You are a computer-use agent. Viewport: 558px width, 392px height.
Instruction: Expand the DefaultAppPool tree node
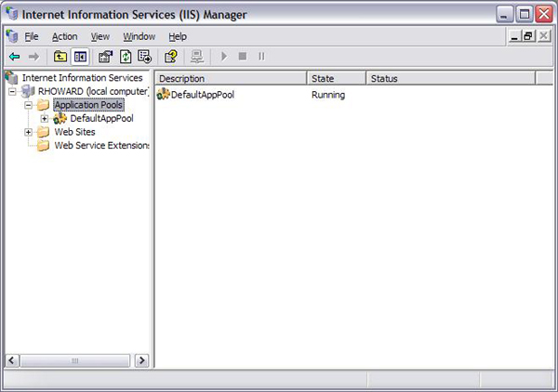pos(45,118)
